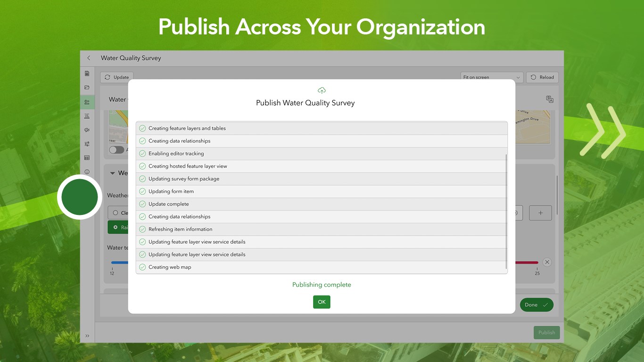
Task: Open the Files folder icon in sidebar
Action: point(87,88)
